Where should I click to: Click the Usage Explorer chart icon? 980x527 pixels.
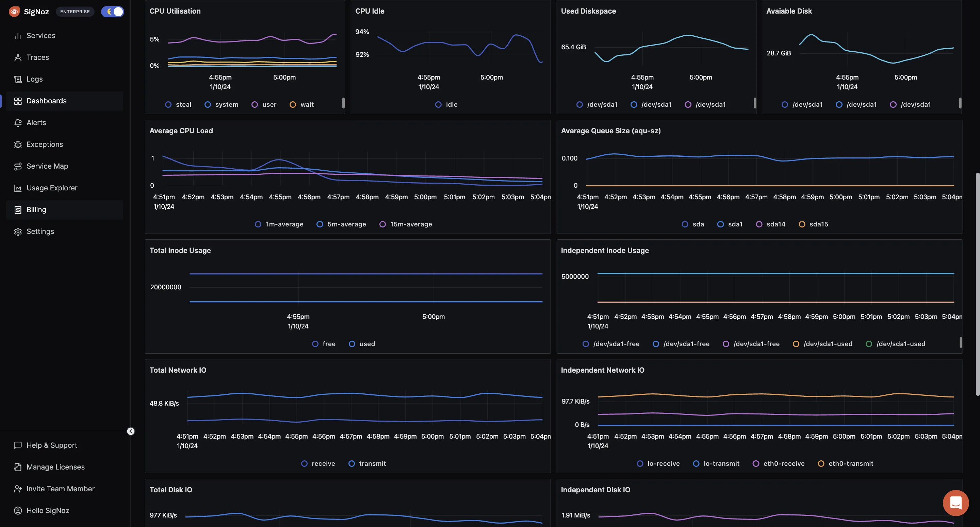click(17, 188)
